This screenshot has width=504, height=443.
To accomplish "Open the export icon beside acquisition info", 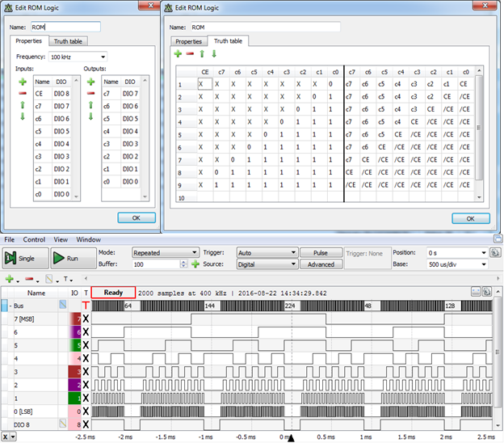I will point(476,292).
